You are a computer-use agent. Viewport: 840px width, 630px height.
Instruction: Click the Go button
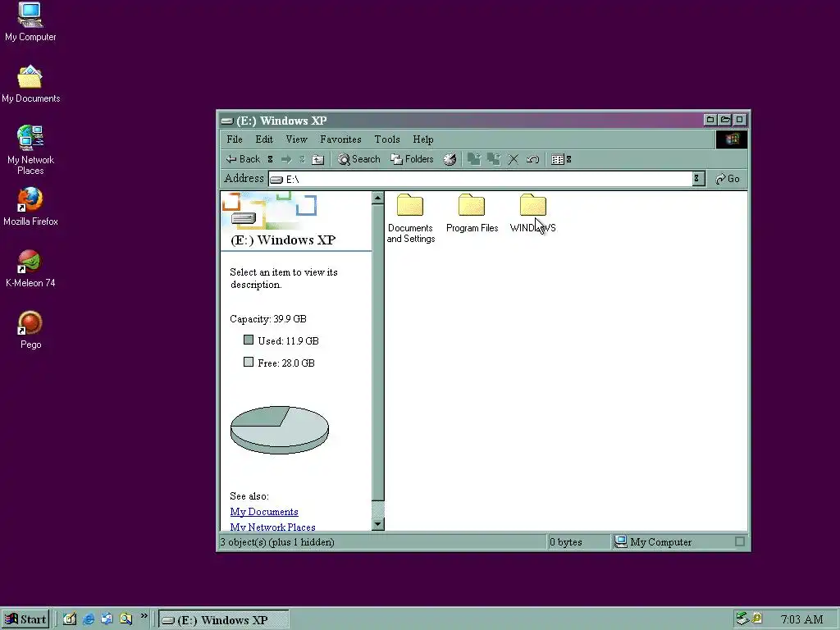(x=728, y=179)
